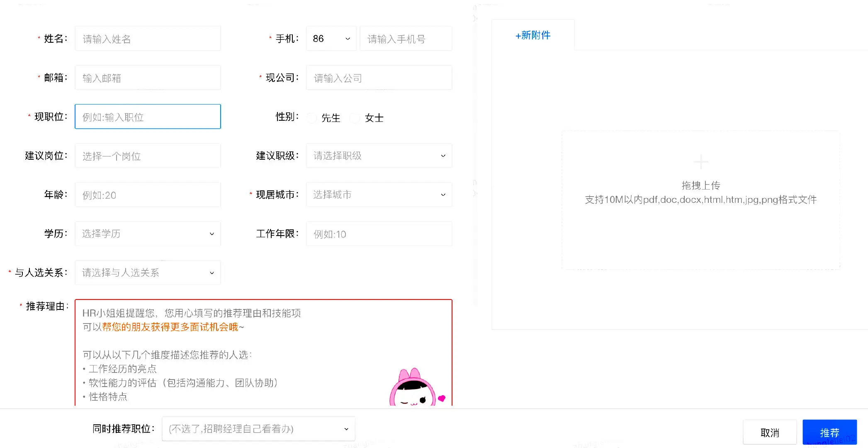Switch to the +新附件 tab
The image size is (868, 448).
coord(533,35)
